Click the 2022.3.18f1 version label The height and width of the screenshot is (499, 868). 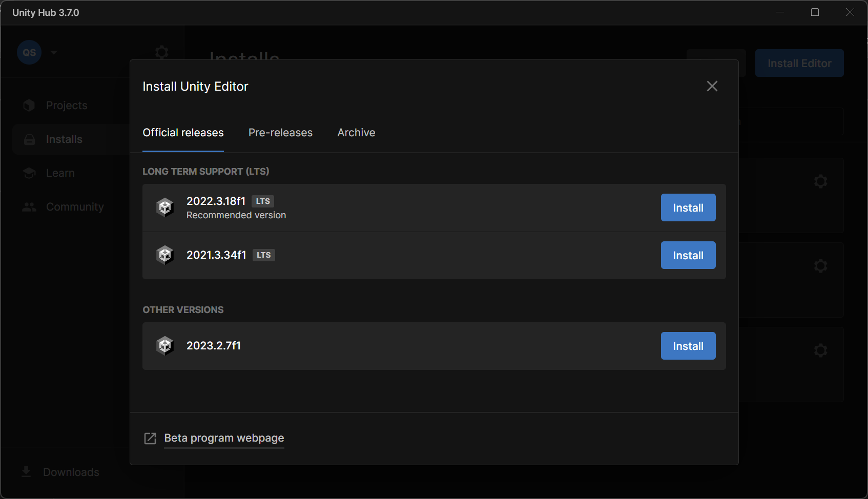216,201
